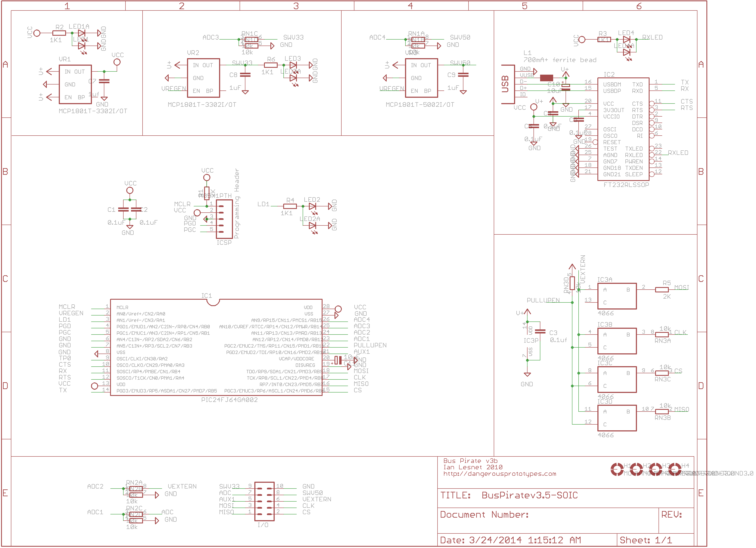Click the 'Programming Header' vertical label
Screen dimensions: 756x548
pyautogui.click(x=236, y=203)
